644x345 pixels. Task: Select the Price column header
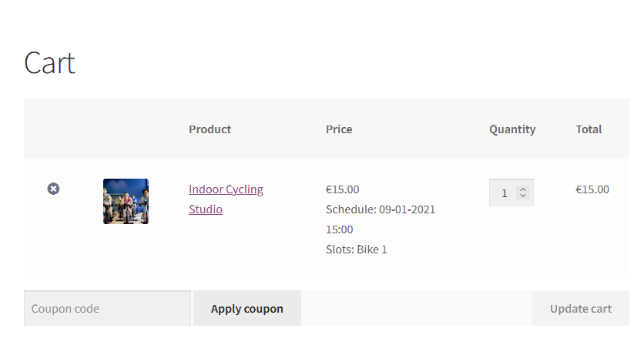pos(339,129)
